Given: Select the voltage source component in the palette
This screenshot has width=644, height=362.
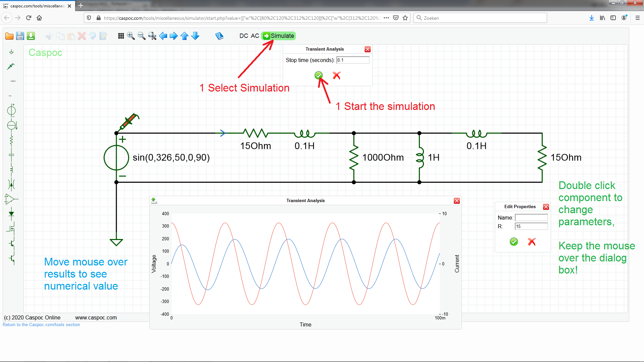Looking at the screenshot, I should (x=11, y=110).
